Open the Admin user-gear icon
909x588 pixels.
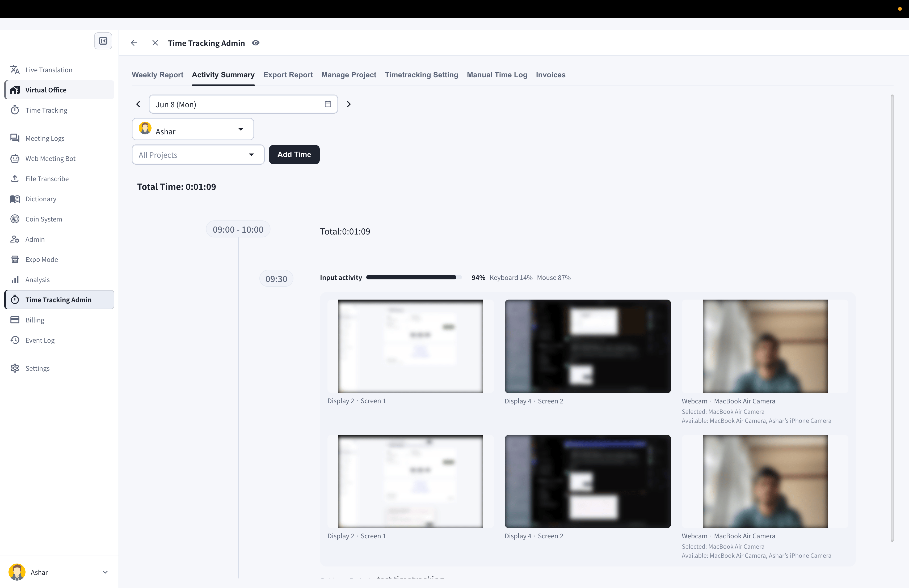click(15, 239)
